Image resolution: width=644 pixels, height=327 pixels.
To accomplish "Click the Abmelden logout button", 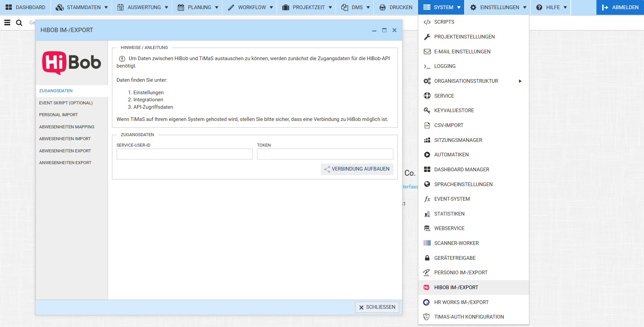I will coord(620,7).
